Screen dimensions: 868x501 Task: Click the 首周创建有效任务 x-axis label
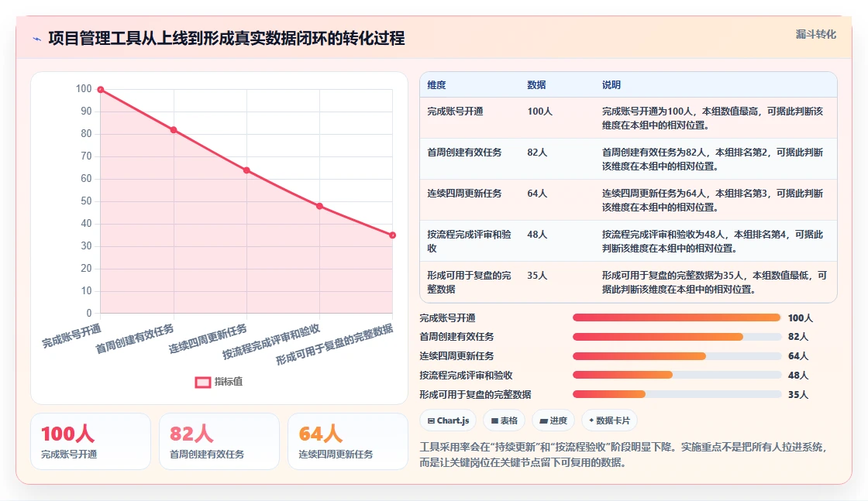point(135,339)
